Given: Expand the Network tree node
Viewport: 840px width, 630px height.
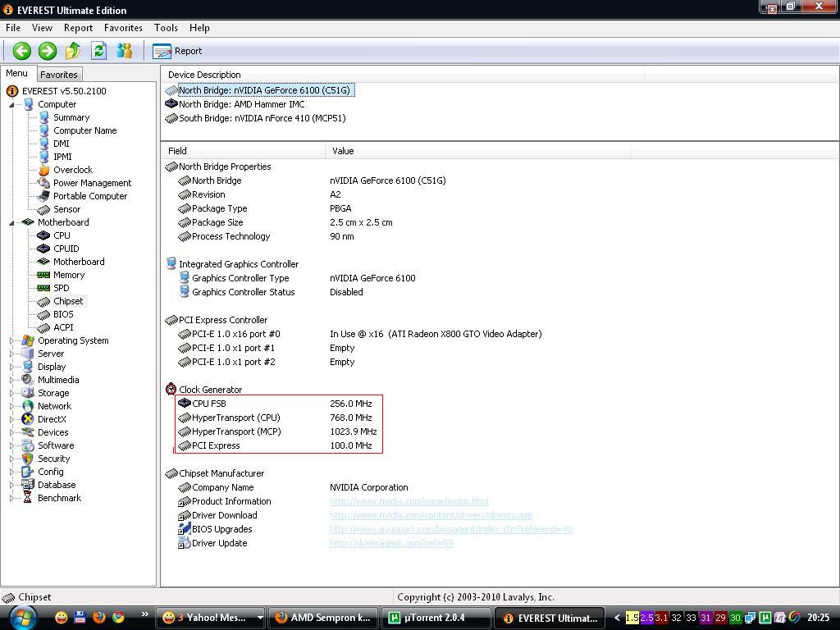Looking at the screenshot, I should coord(11,406).
